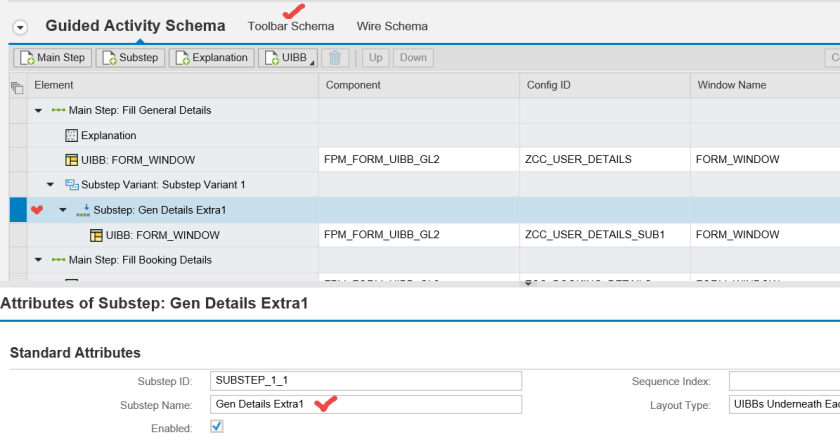Collapse Substep: Gen Details Extra1 node
The image size is (840, 442).
tap(63, 210)
